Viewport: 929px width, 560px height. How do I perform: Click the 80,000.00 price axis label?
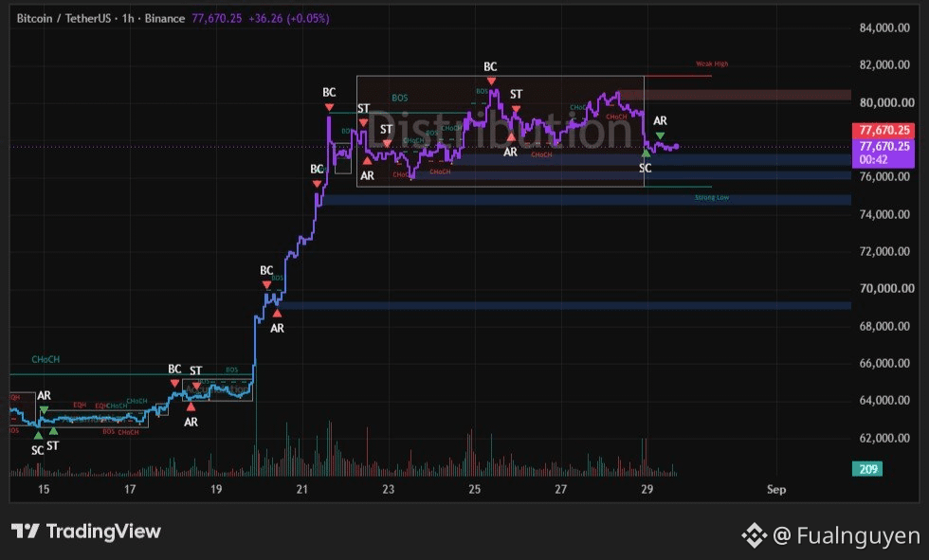pyautogui.click(x=886, y=102)
